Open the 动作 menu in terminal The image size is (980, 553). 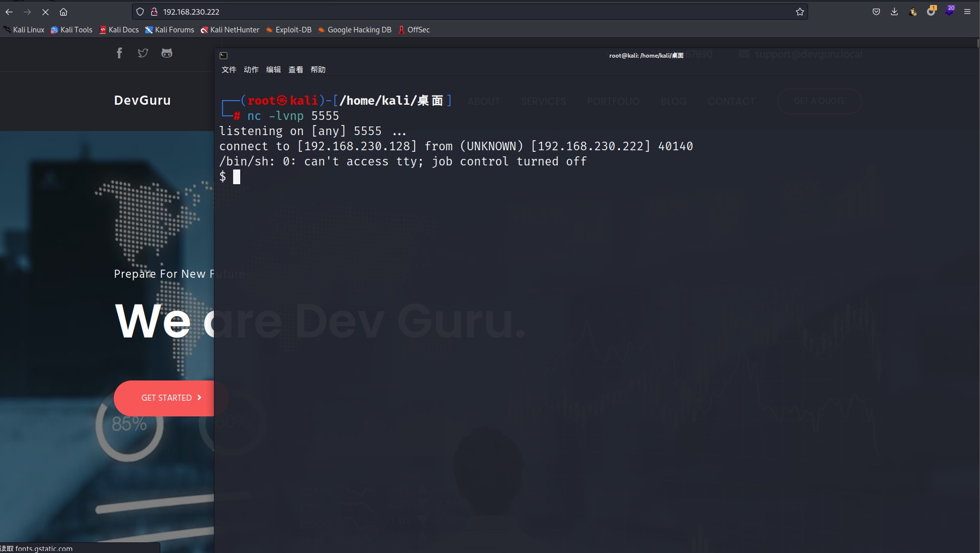(x=251, y=70)
